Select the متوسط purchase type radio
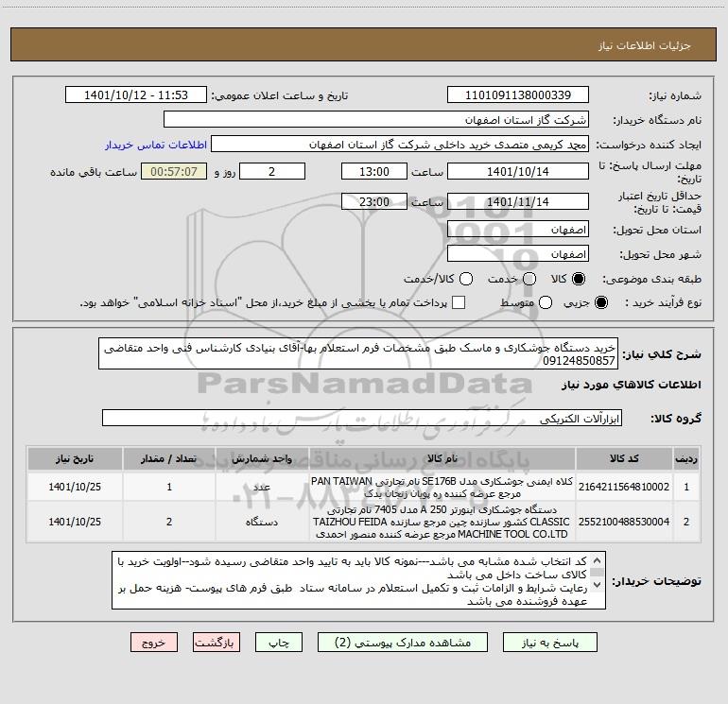Screen dimensions: 728x704 (546, 302)
